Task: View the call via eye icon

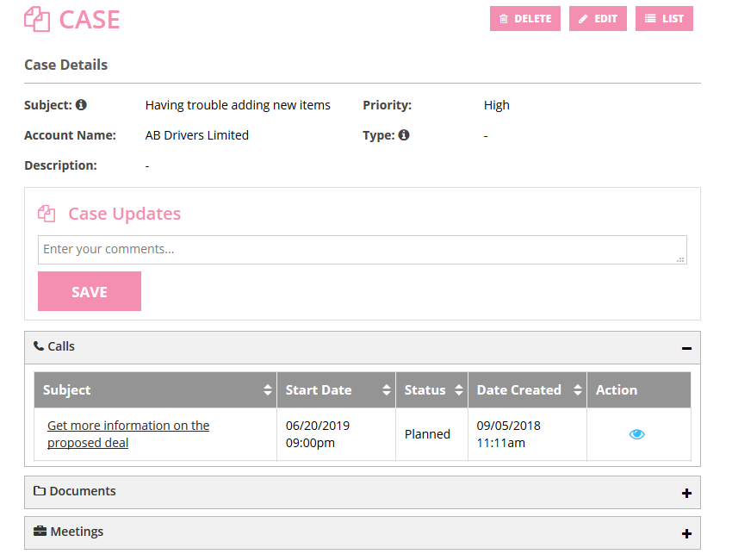Action: pyautogui.click(x=636, y=434)
